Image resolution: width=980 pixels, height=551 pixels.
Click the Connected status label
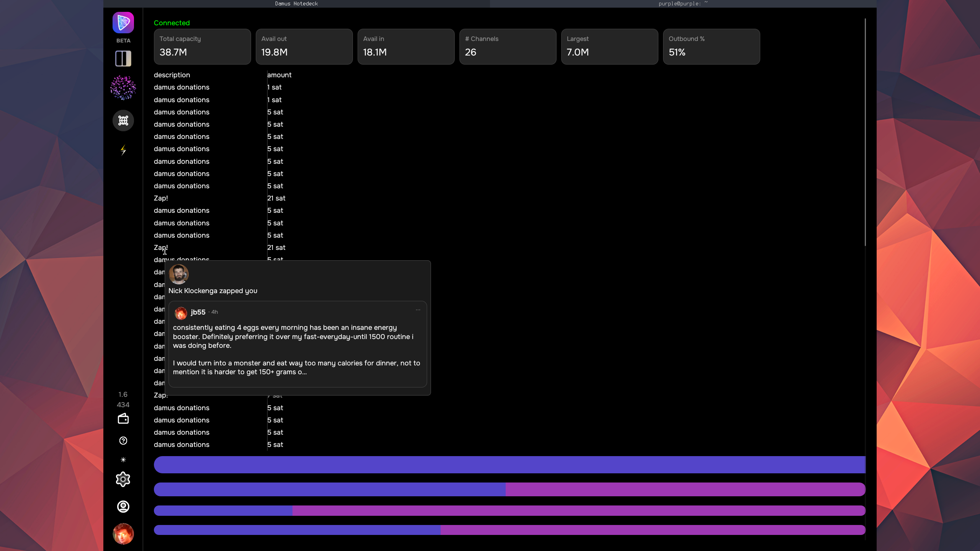[172, 23]
